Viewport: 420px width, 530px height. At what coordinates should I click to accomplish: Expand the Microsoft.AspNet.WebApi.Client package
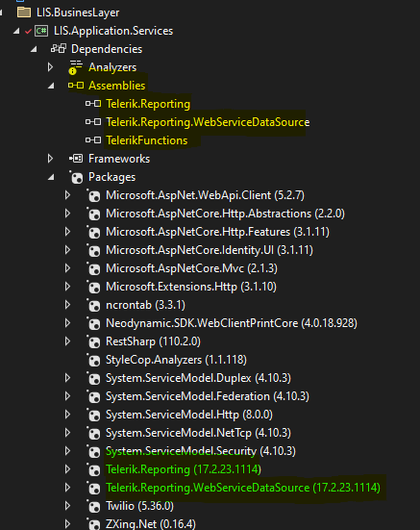(67, 195)
